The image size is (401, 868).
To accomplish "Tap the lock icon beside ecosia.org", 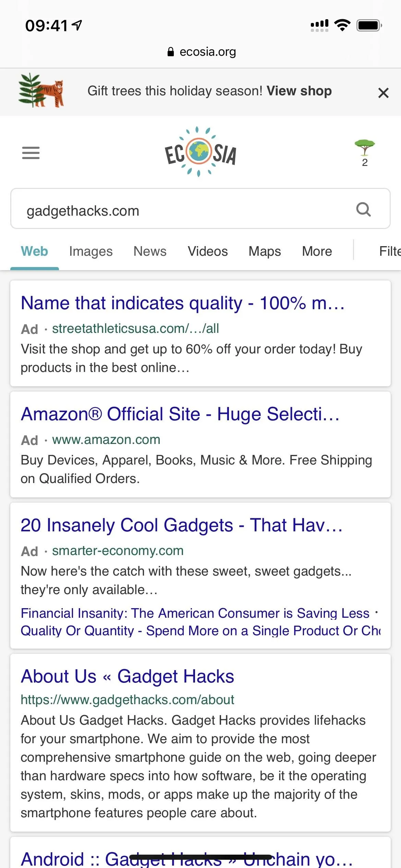I will point(170,52).
